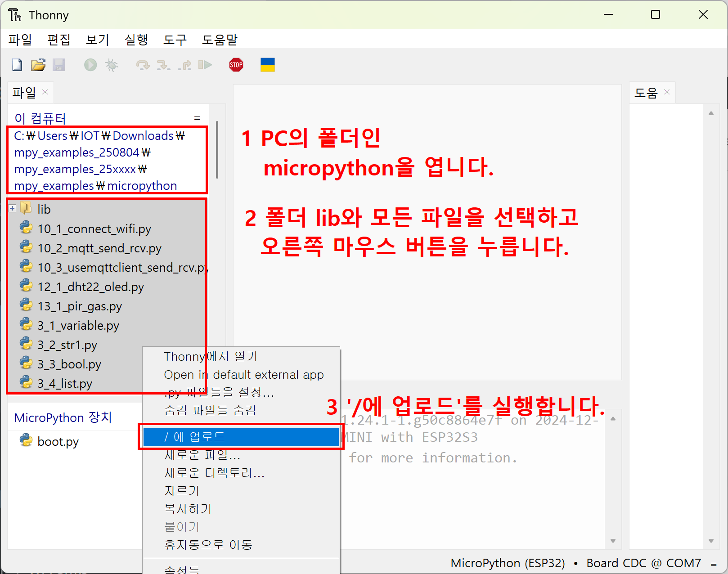Click the Step over toolbar icon
728x574 pixels.
[x=143, y=65]
